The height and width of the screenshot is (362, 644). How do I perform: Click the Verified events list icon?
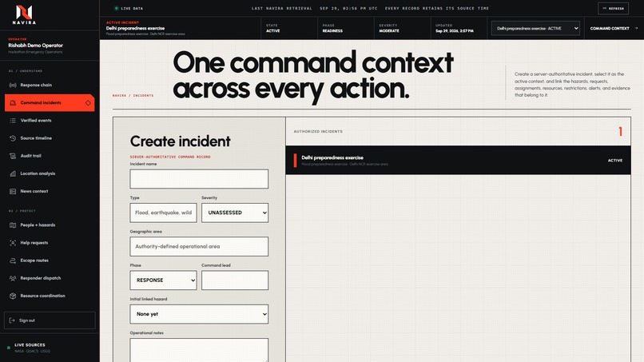click(13, 121)
